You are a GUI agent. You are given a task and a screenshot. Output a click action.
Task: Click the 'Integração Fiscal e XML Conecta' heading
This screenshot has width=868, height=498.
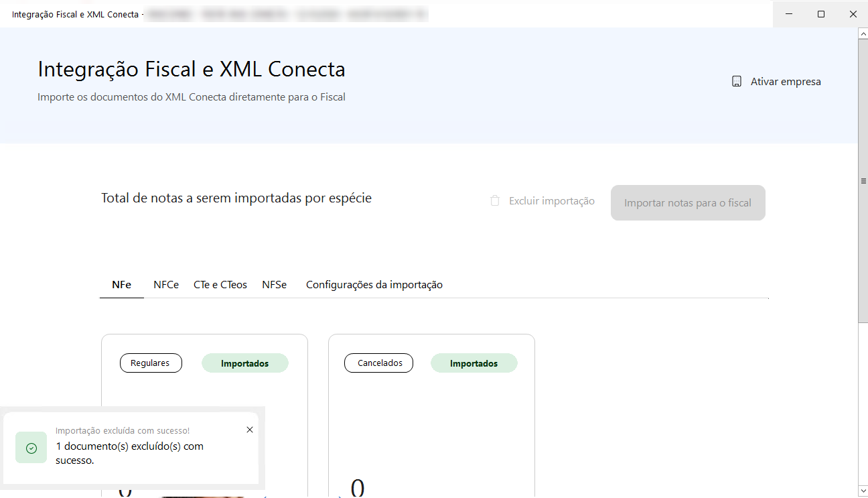pos(192,69)
